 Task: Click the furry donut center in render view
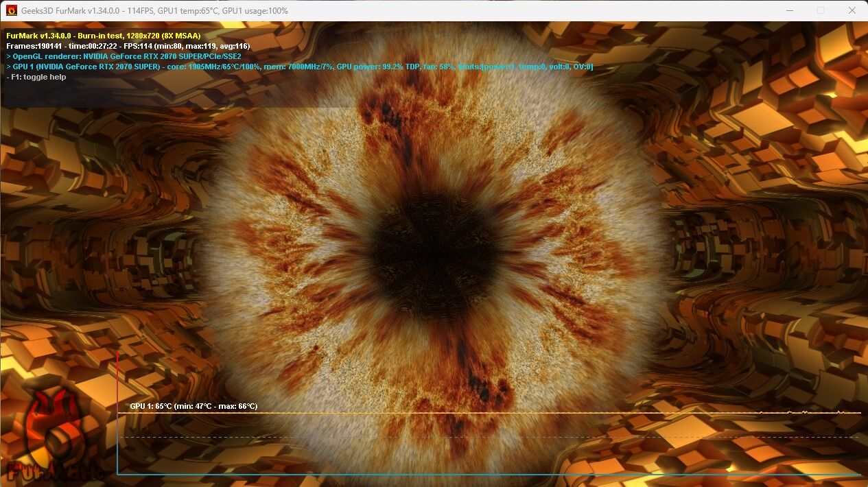(434, 256)
